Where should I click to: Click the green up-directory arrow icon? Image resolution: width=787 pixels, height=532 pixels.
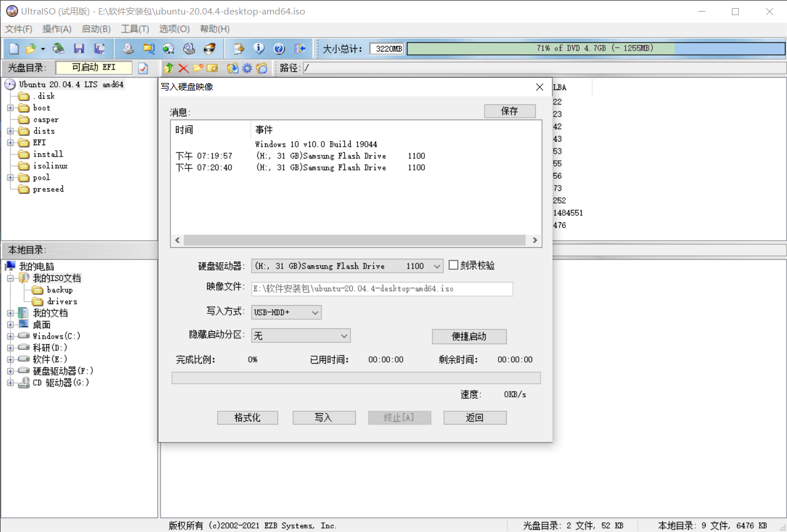pos(169,68)
